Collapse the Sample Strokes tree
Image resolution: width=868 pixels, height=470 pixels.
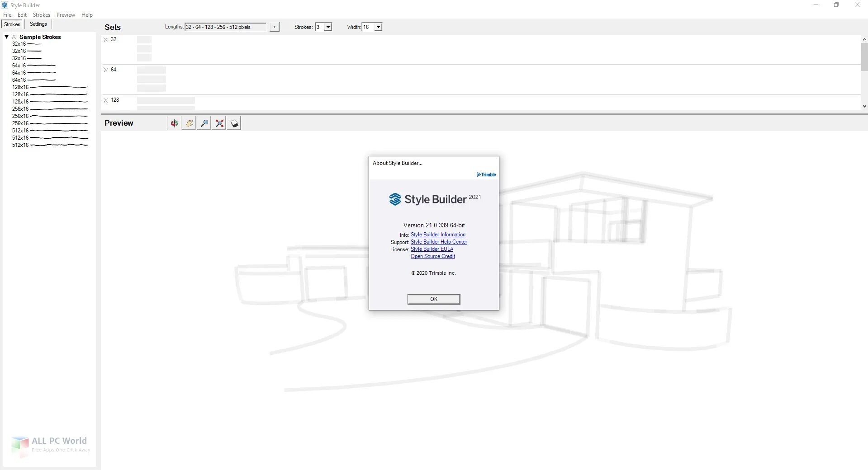[6, 37]
